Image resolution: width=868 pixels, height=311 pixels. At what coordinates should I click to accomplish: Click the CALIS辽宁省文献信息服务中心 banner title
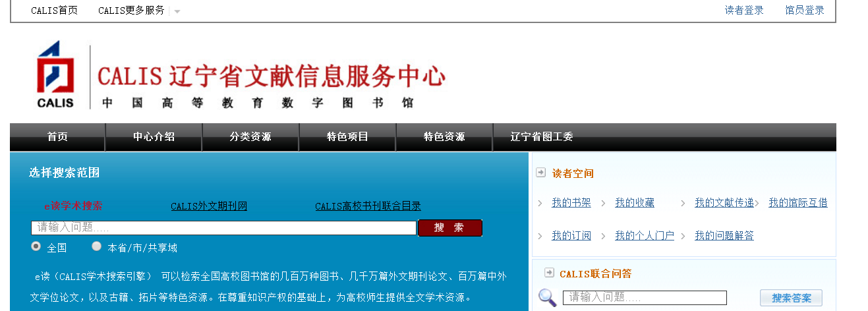point(272,76)
